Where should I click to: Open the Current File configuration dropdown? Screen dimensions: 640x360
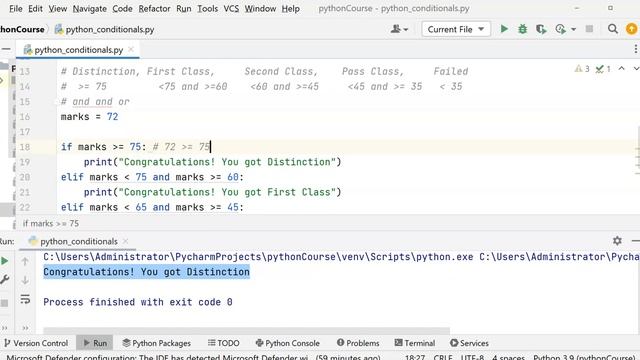[x=456, y=29]
